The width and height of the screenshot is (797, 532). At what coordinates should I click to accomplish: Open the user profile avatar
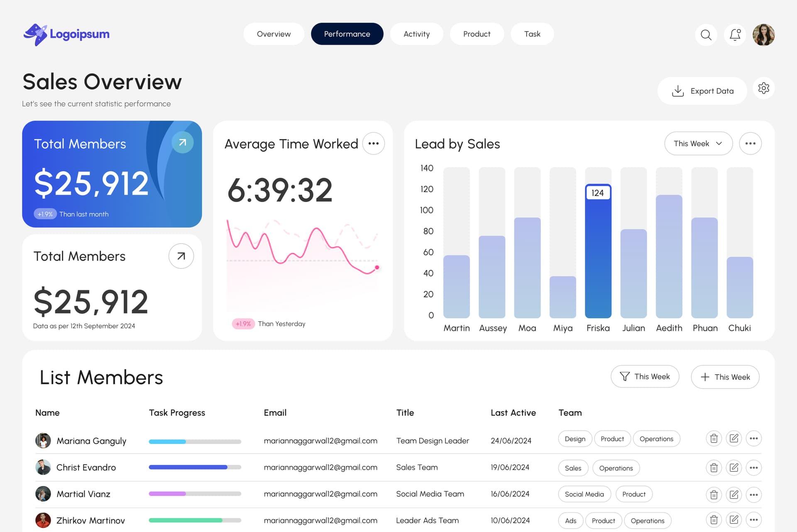pos(763,34)
